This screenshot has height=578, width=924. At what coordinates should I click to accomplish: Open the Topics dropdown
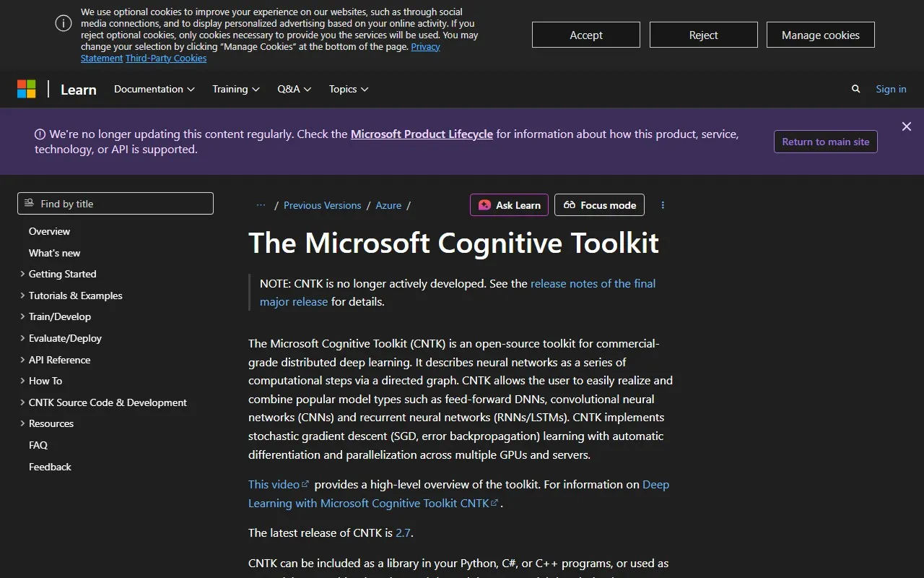coord(348,89)
